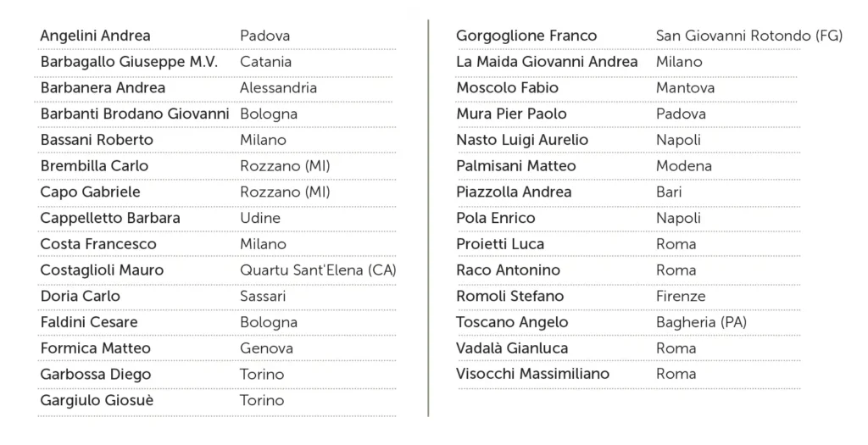Viewport: 868px width, 445px height.
Task: Select Barbagallo Giuseppe M.V. entry
Action: [129, 62]
